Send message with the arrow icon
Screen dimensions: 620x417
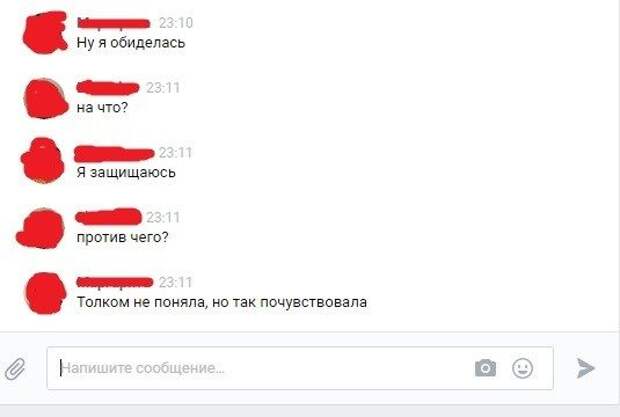(585, 368)
